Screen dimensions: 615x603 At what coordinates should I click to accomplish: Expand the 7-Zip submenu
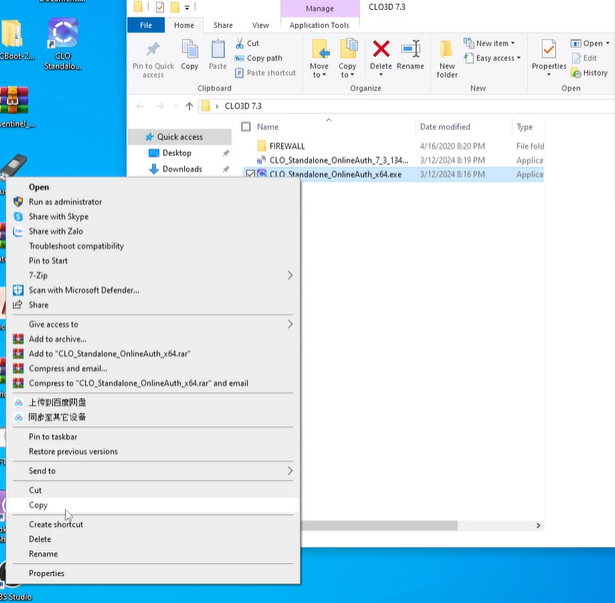290,275
